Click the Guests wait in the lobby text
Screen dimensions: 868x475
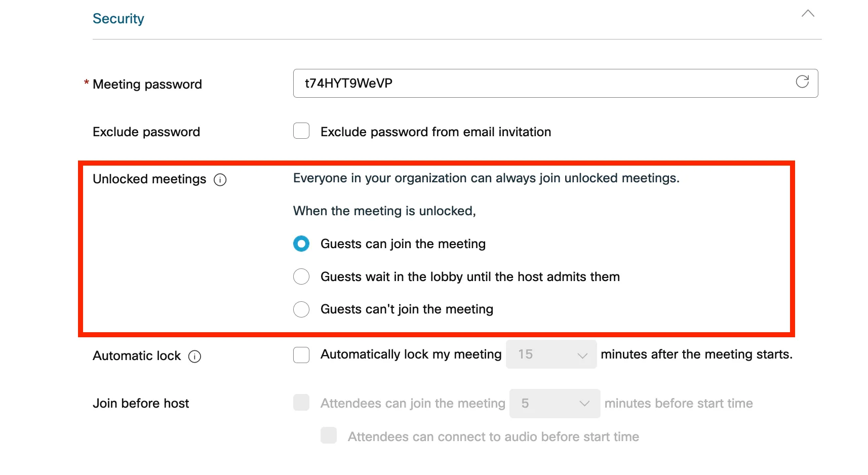470,277
